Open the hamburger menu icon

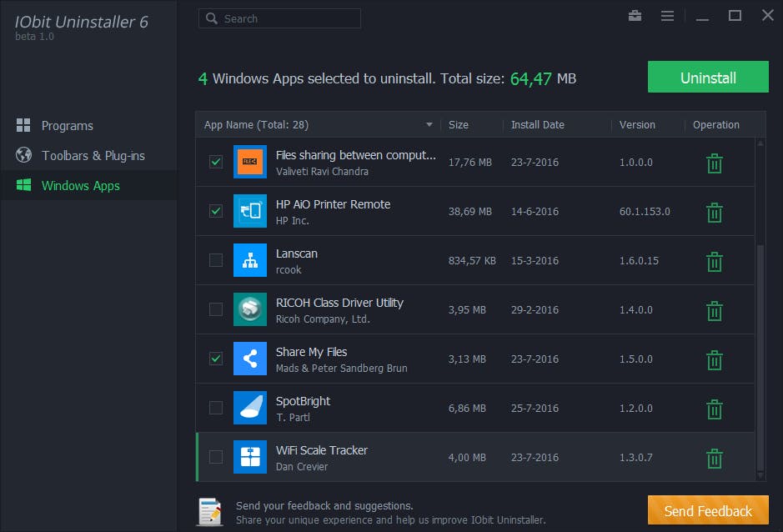[x=667, y=16]
